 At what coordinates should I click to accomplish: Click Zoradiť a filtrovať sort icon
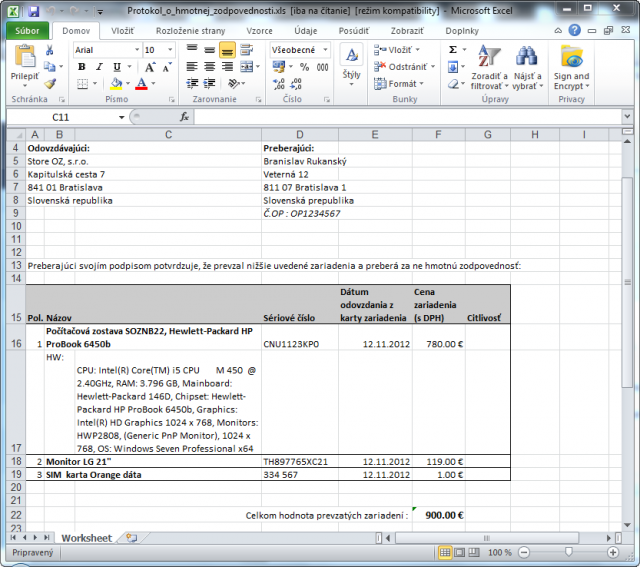pyautogui.click(x=489, y=56)
